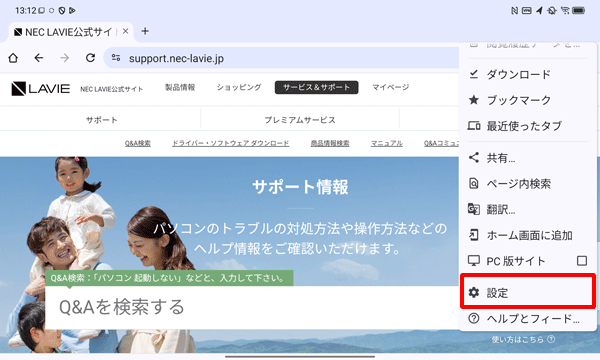The image size is (600, 360).
Task: Click the desktop monitor icon
Action: click(x=474, y=261)
